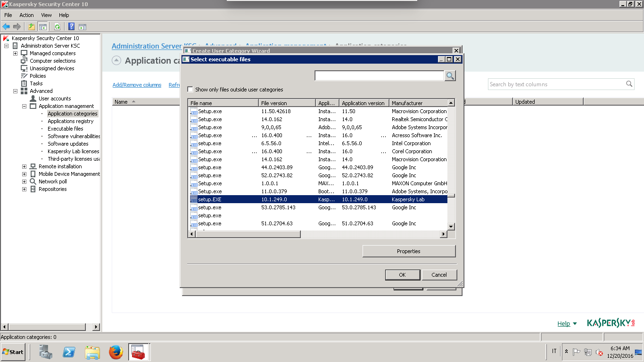Click the search magnifier in the Select executable files dialog
The image size is (644, 362).
point(450,76)
